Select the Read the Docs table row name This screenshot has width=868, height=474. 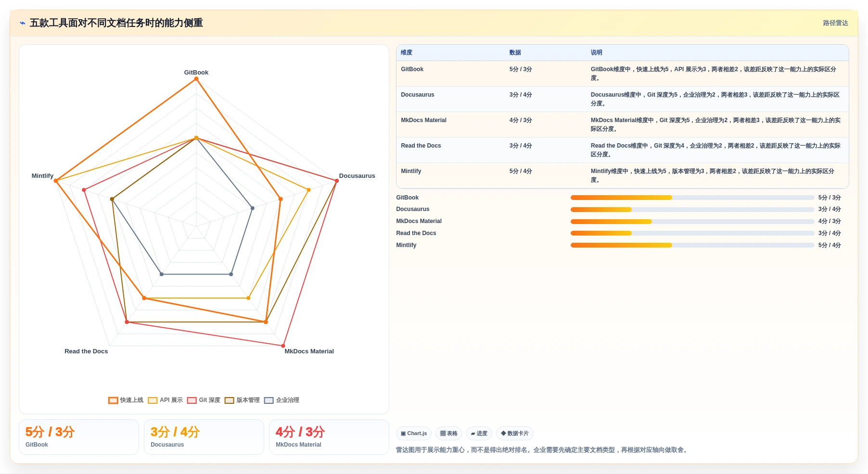pyautogui.click(x=421, y=146)
